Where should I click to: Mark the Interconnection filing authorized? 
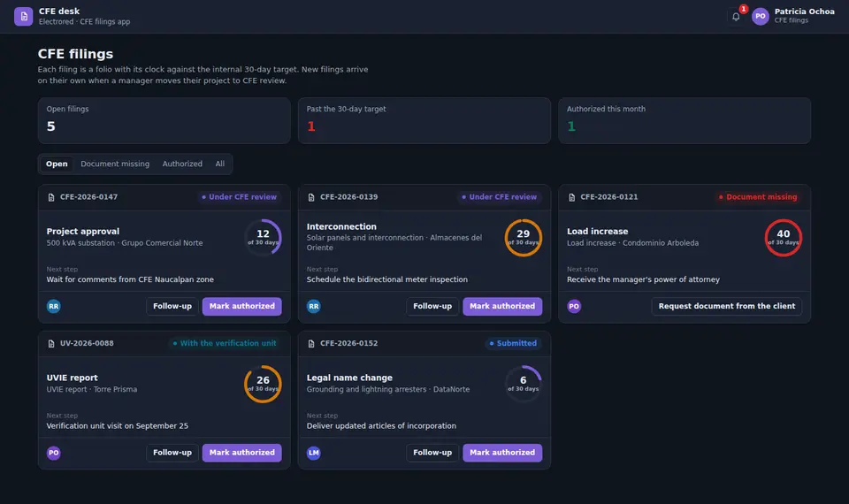pyautogui.click(x=502, y=307)
